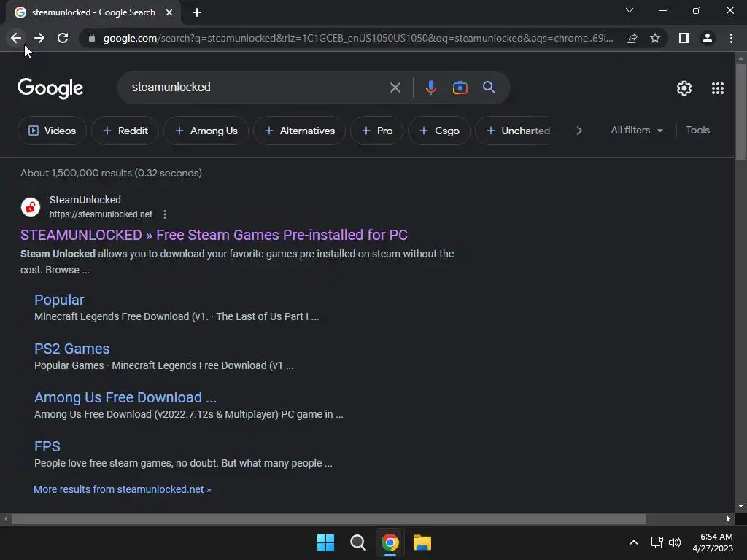
Task: View site information lock icon
Action: (x=92, y=38)
